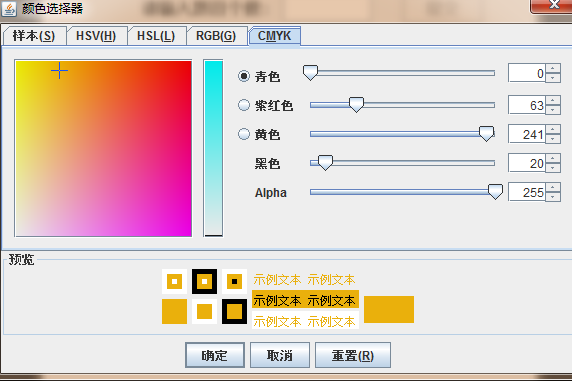Increase the 青色 value with up arrow
Viewport: 572px width, 381px height.
[553, 68]
